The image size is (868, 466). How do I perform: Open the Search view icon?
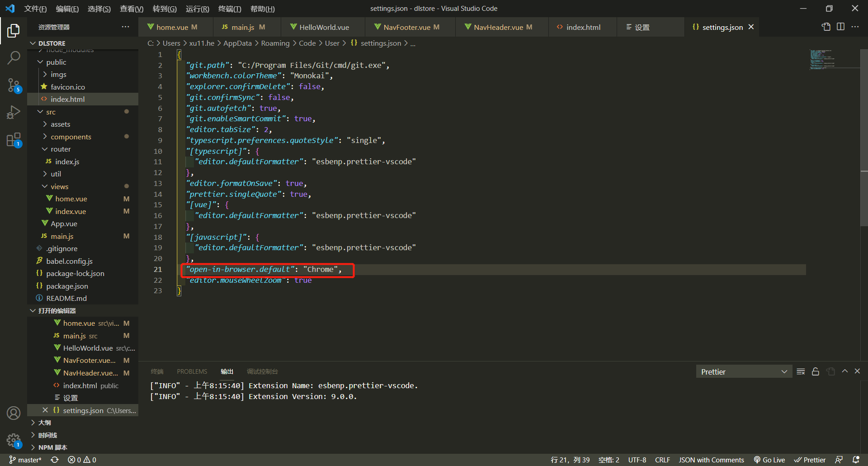point(14,57)
